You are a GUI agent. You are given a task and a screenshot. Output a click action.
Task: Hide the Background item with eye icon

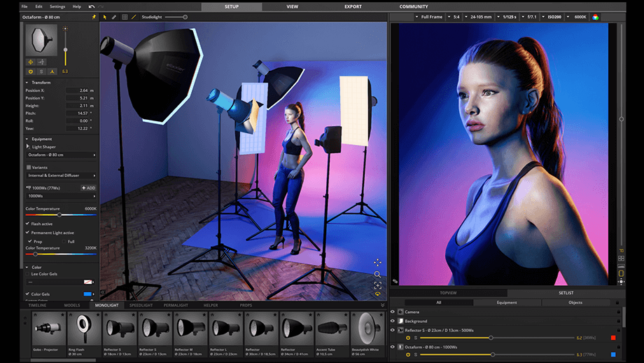pos(393,321)
